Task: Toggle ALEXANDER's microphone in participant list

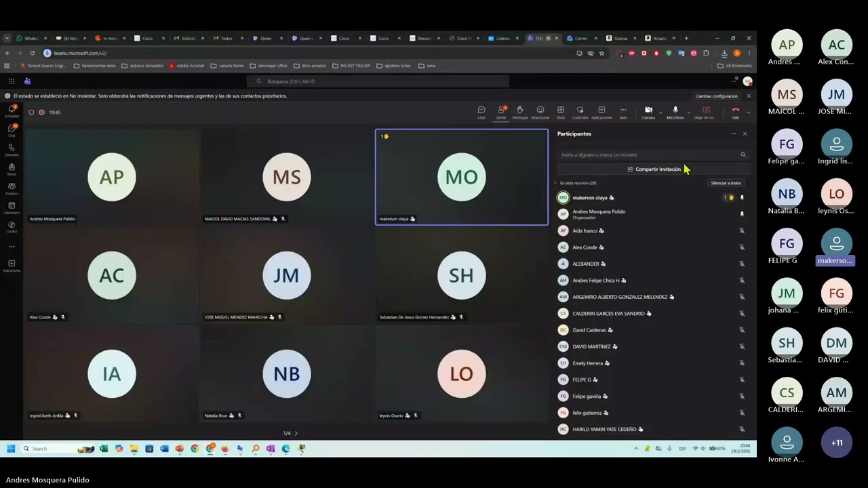Action: [742, 264]
